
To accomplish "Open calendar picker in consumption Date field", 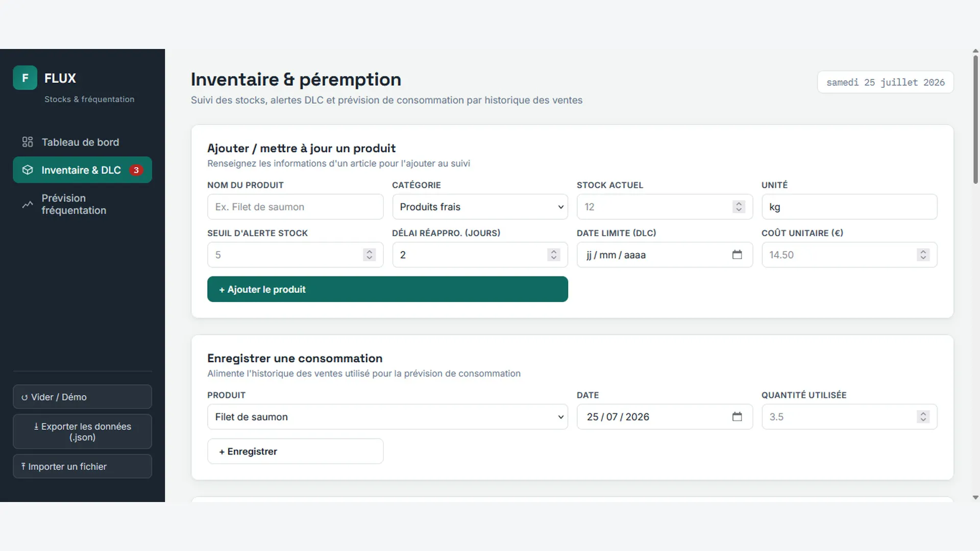I will (737, 417).
